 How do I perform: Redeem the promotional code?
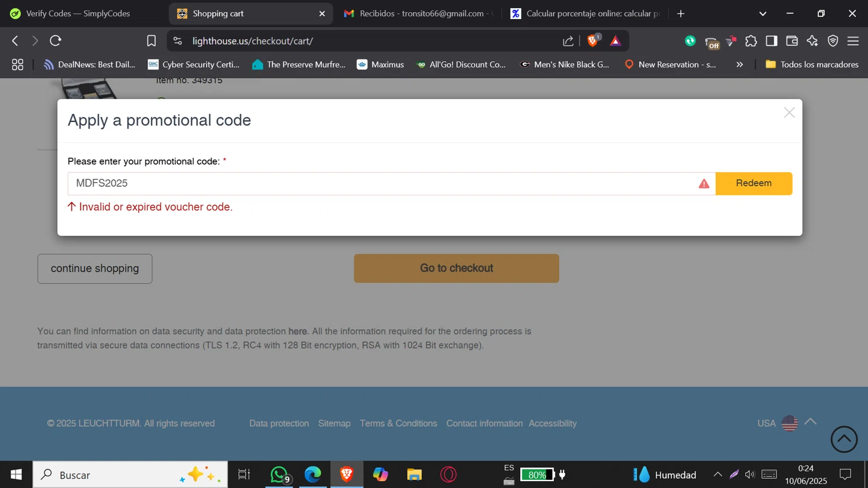(753, 183)
